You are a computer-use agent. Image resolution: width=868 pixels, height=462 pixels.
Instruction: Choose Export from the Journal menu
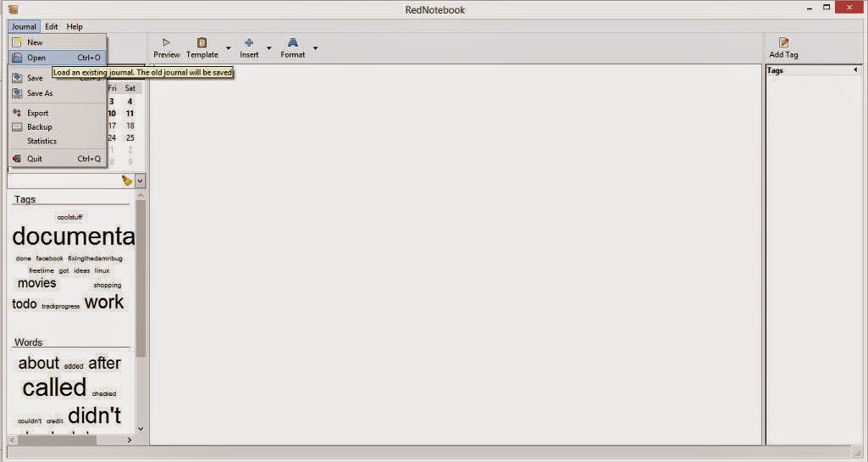57,113
